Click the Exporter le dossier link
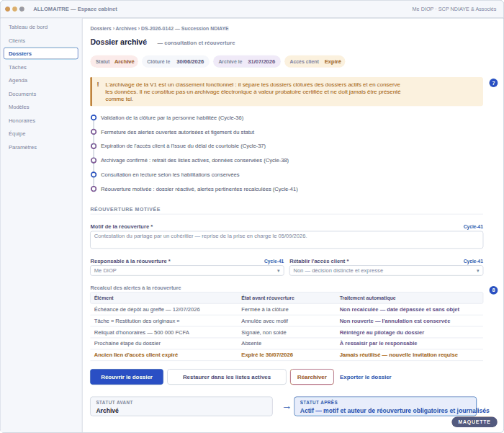The width and height of the screenshot is (504, 433). point(366,377)
